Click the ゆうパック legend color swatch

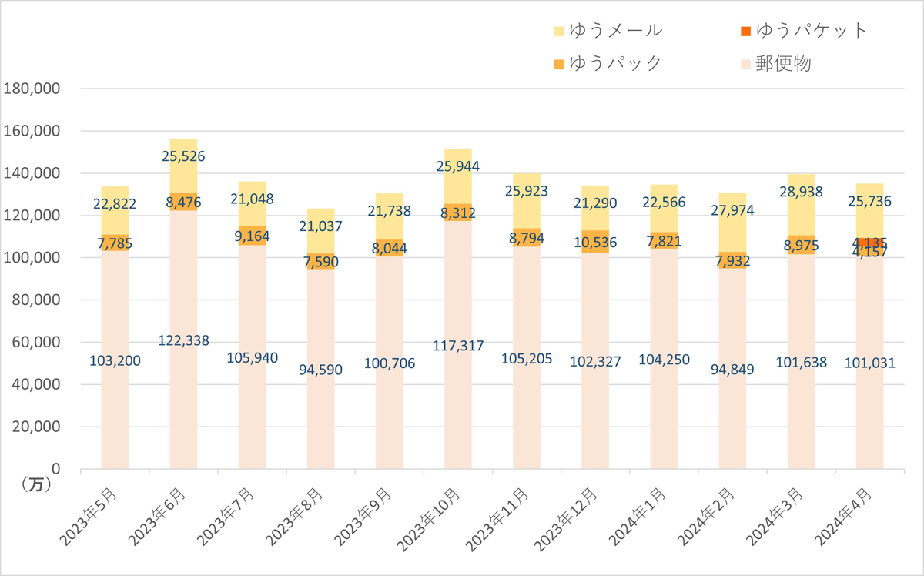(559, 63)
